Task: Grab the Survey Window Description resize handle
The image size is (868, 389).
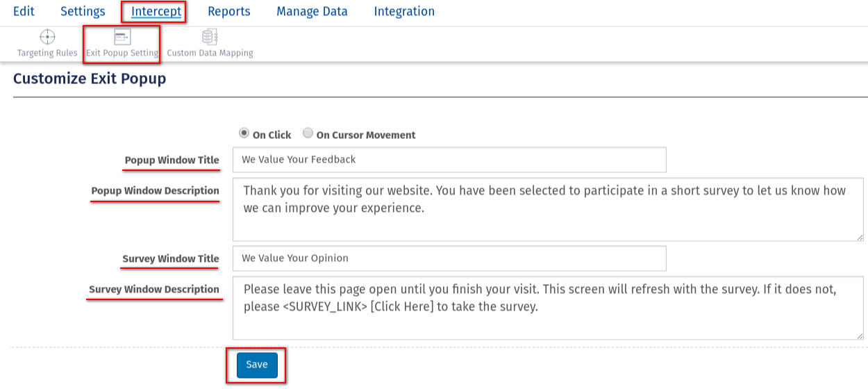Action: (x=860, y=336)
